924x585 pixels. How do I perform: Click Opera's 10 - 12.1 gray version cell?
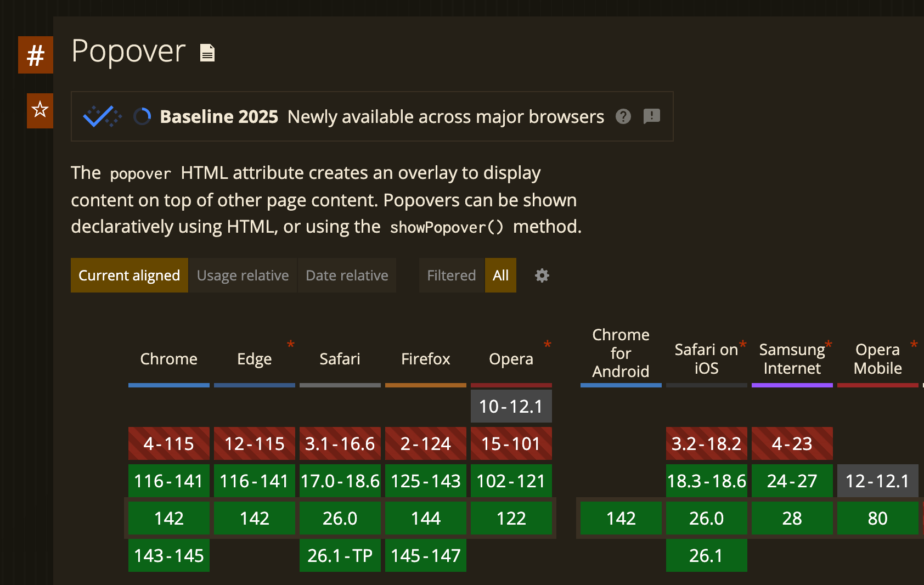pos(511,406)
